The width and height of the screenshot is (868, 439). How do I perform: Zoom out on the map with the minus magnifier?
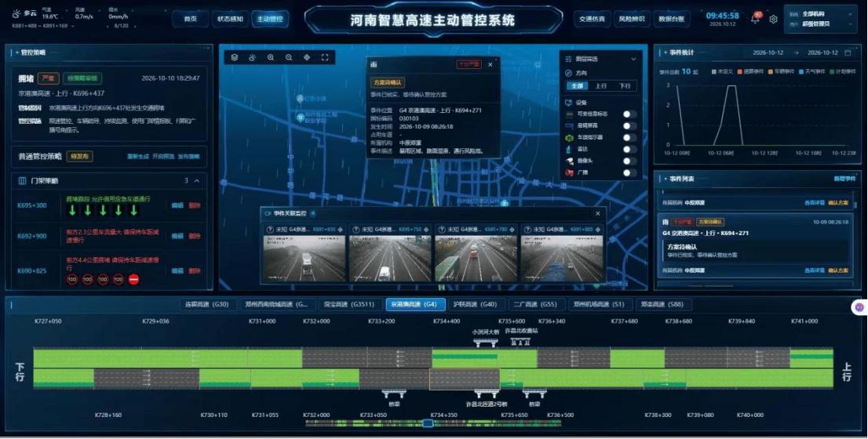pos(289,57)
